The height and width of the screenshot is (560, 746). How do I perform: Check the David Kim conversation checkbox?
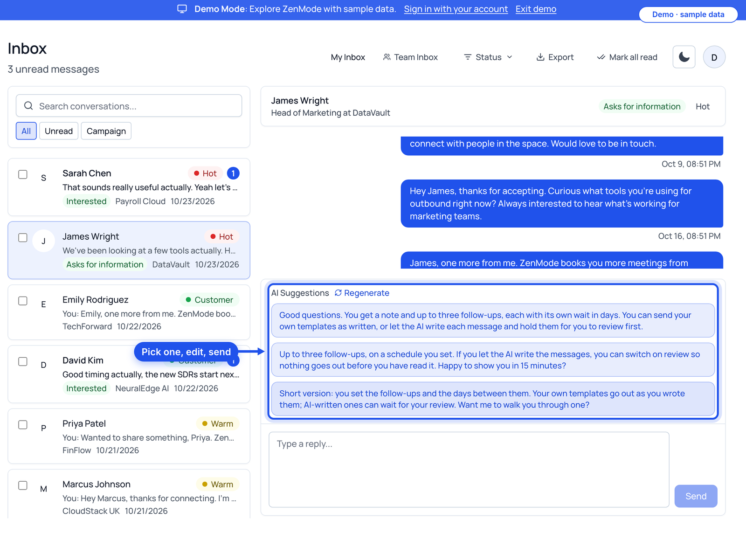point(23,362)
